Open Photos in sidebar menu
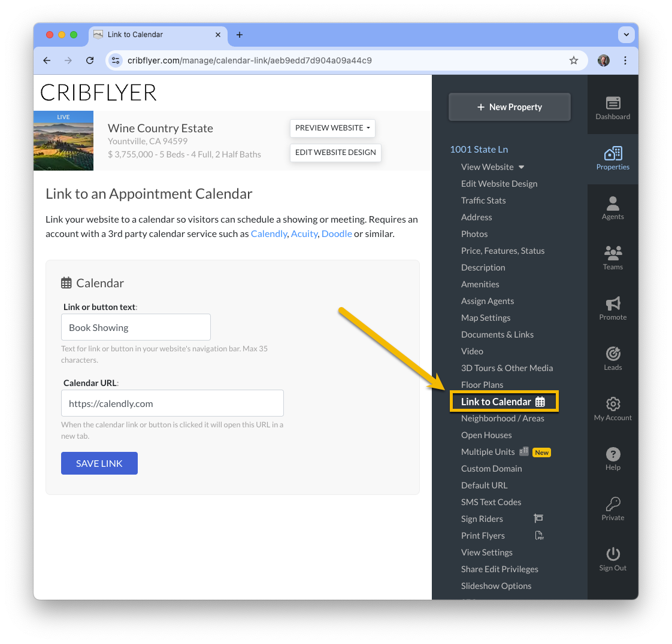 (474, 234)
